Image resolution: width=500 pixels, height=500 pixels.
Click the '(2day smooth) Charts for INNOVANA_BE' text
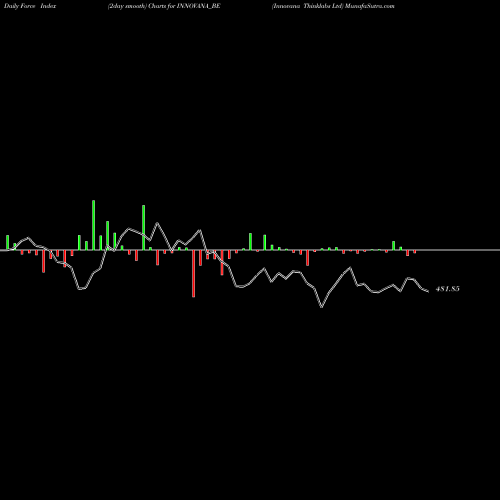[x=164, y=6]
